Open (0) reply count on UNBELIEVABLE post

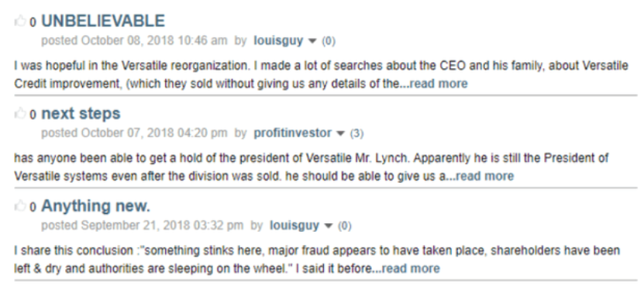point(329,41)
